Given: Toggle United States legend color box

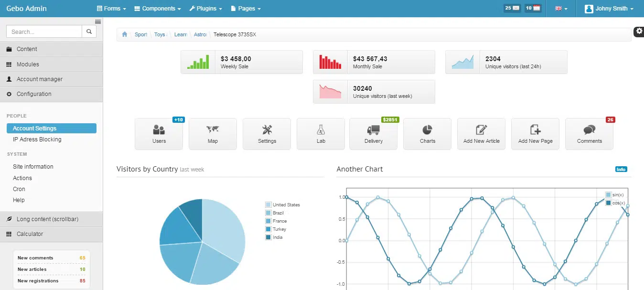Looking at the screenshot, I should 268,205.
